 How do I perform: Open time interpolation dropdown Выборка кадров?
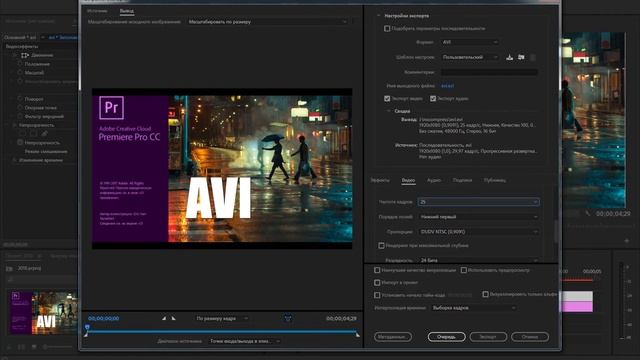[474, 308]
